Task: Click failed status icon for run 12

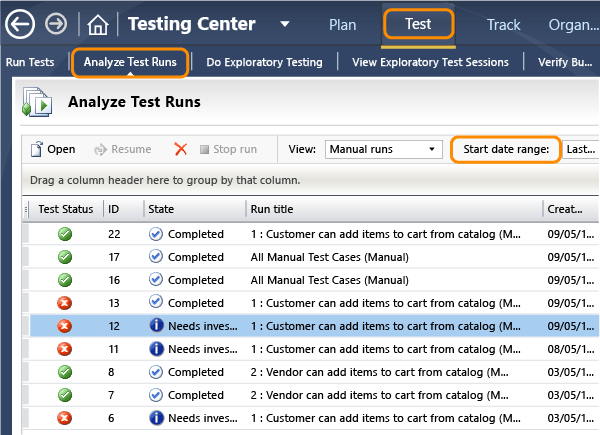Action: tap(65, 326)
